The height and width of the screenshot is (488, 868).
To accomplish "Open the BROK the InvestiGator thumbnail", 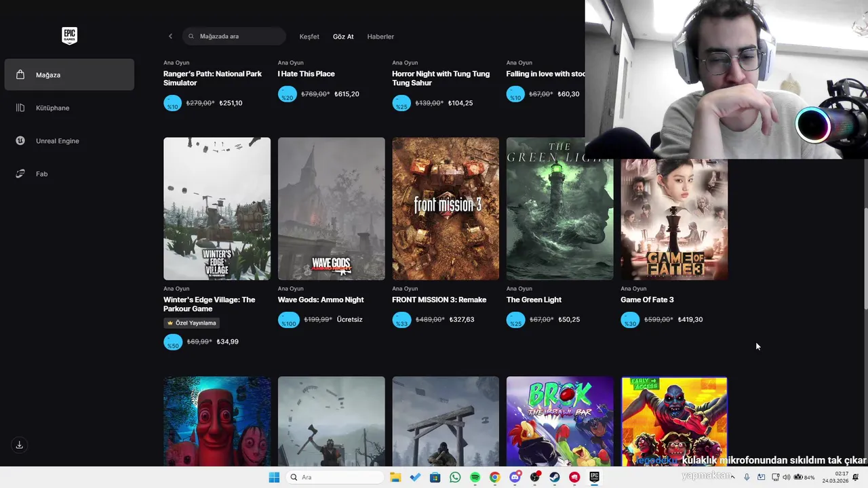I will tap(559, 421).
